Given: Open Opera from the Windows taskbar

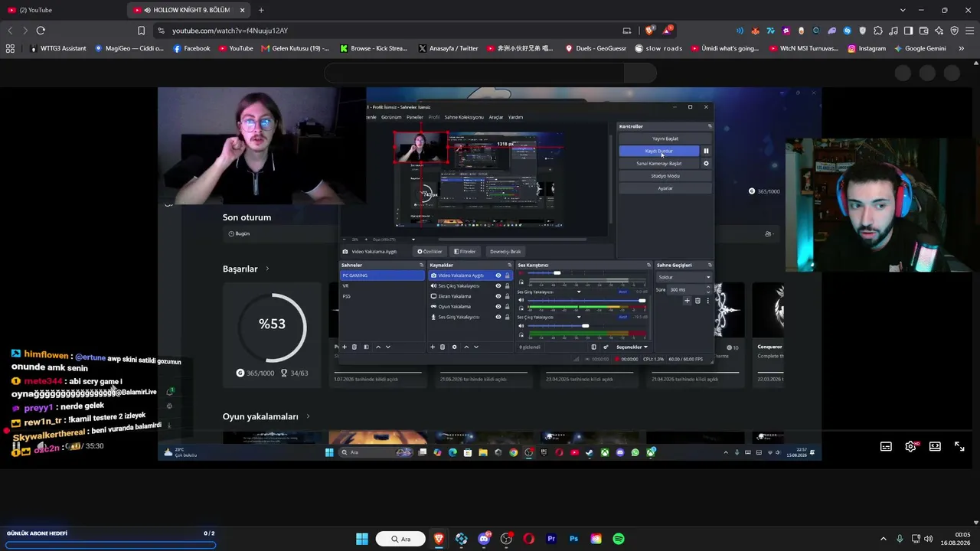Looking at the screenshot, I should pos(528,539).
